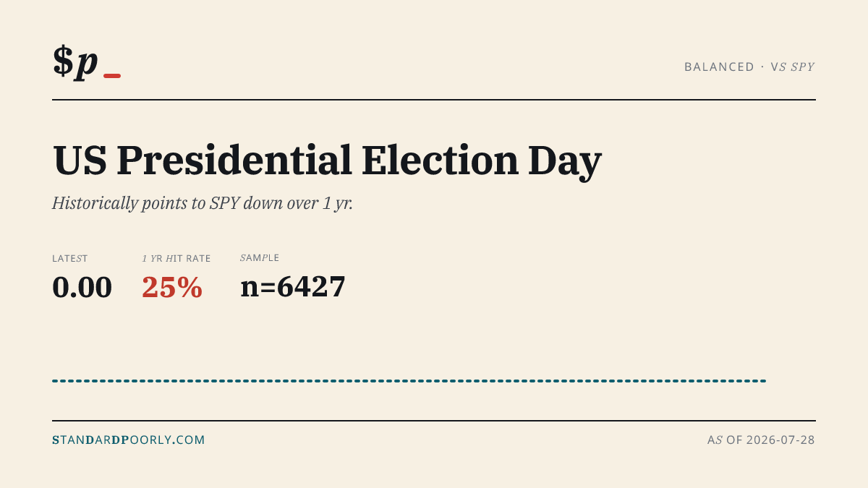868x488 pixels.
Task: Click the red underscore cursor mark
Action: 112,76
